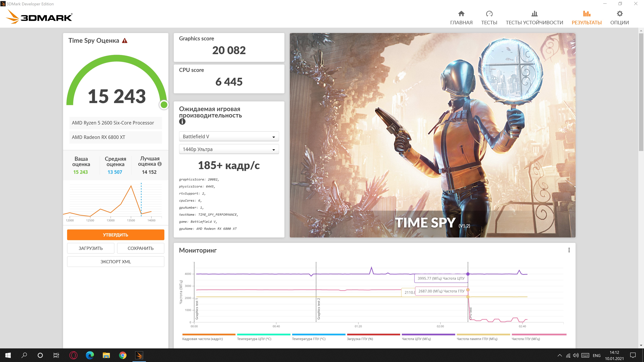Screen dimensions: 644x362
Task: Click info icon under Ожидаемая игровая производительность
Action: pos(182,122)
